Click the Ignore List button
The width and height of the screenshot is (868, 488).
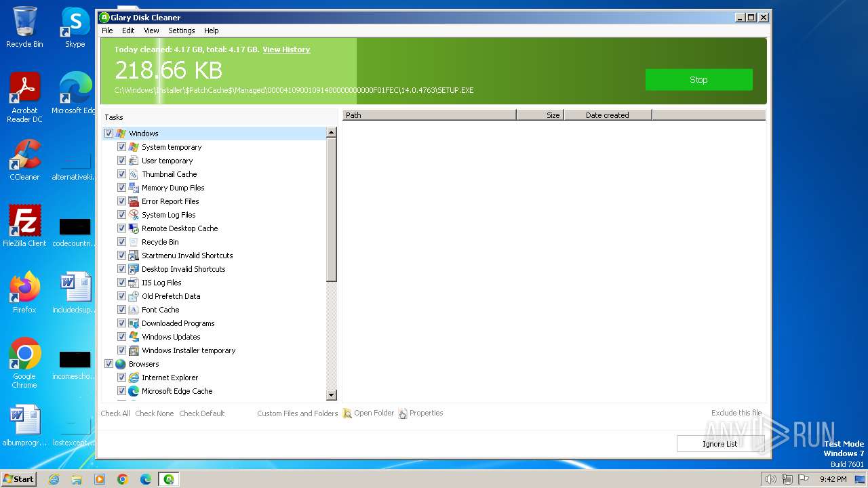719,444
